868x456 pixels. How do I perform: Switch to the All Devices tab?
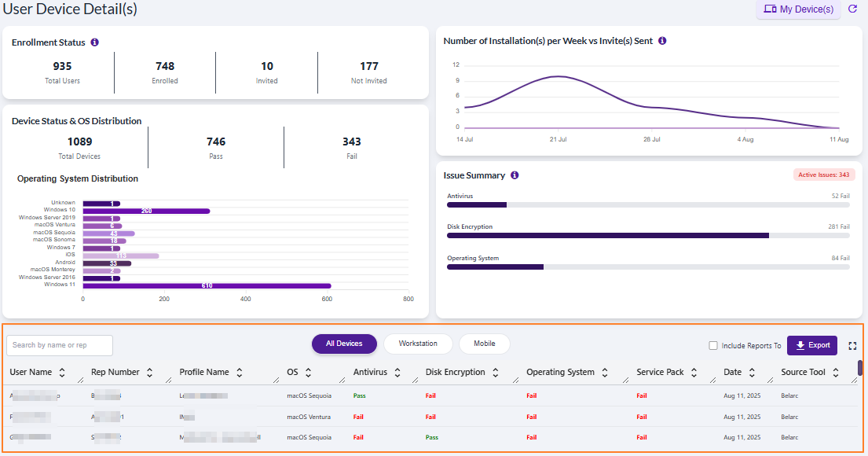tap(344, 344)
